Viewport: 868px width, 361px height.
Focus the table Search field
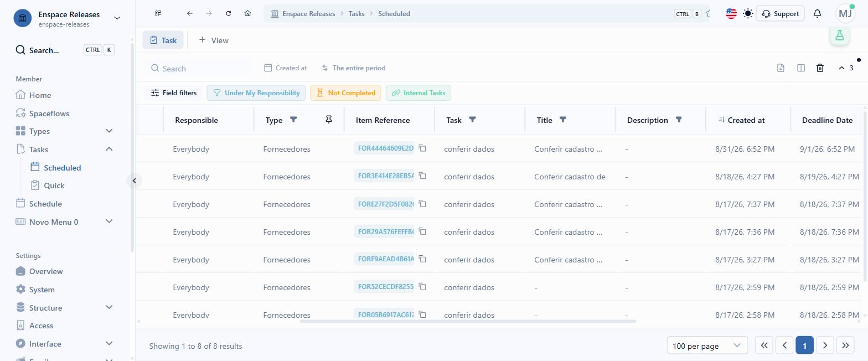199,68
